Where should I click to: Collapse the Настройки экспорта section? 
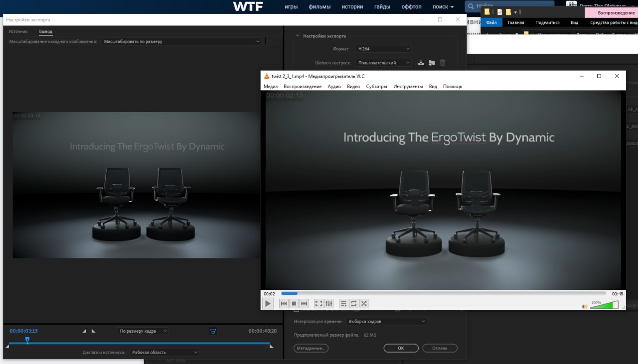click(298, 36)
